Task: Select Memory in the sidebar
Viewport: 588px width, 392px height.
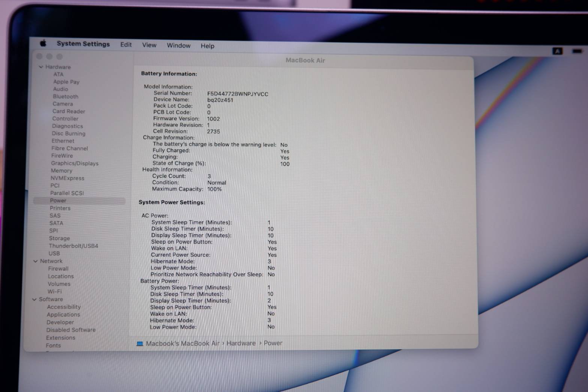Action: [x=62, y=171]
